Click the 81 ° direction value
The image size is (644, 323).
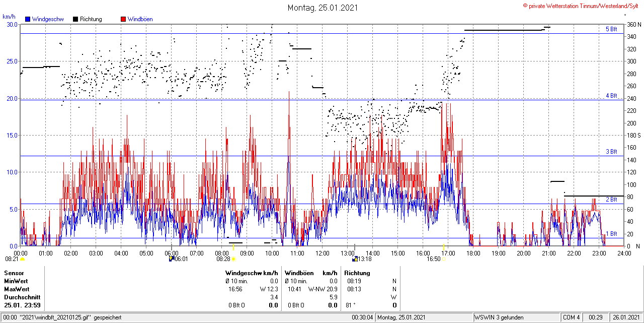click(351, 305)
